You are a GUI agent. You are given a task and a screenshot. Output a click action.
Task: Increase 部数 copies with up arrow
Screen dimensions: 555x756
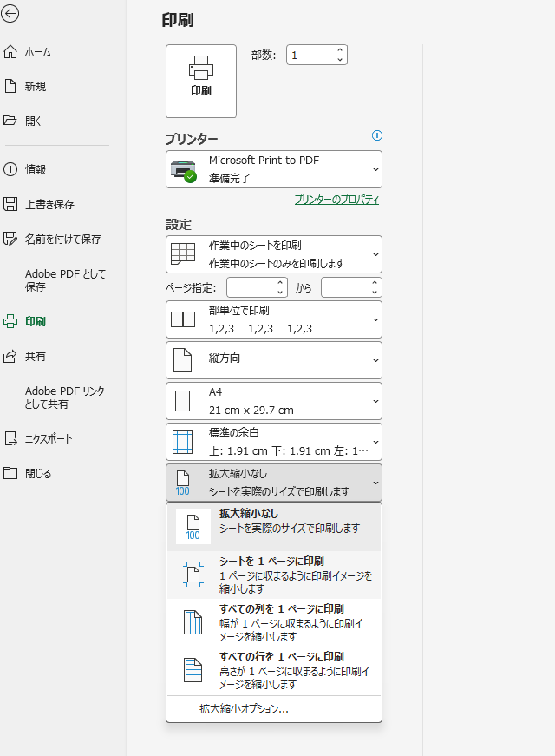[340, 50]
